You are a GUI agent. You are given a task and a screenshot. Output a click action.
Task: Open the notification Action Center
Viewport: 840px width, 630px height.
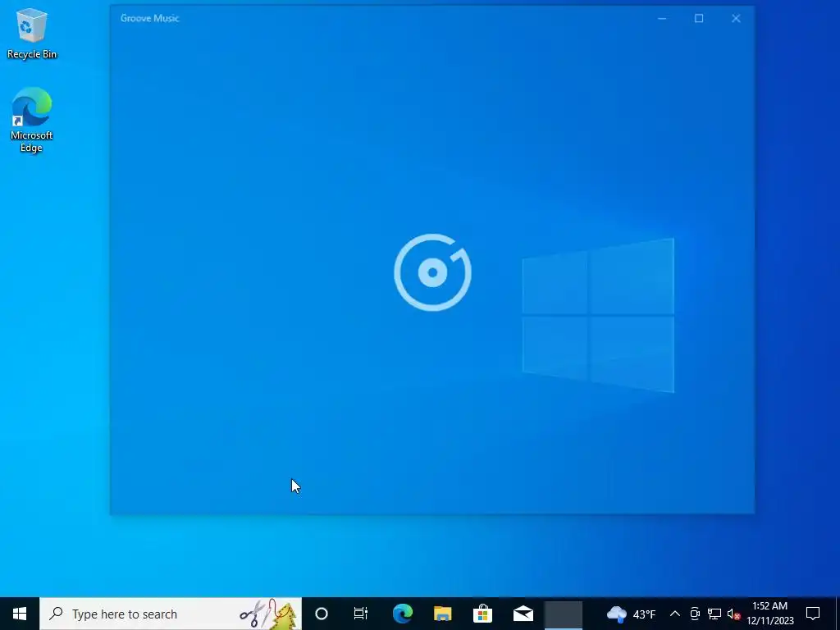coord(813,614)
